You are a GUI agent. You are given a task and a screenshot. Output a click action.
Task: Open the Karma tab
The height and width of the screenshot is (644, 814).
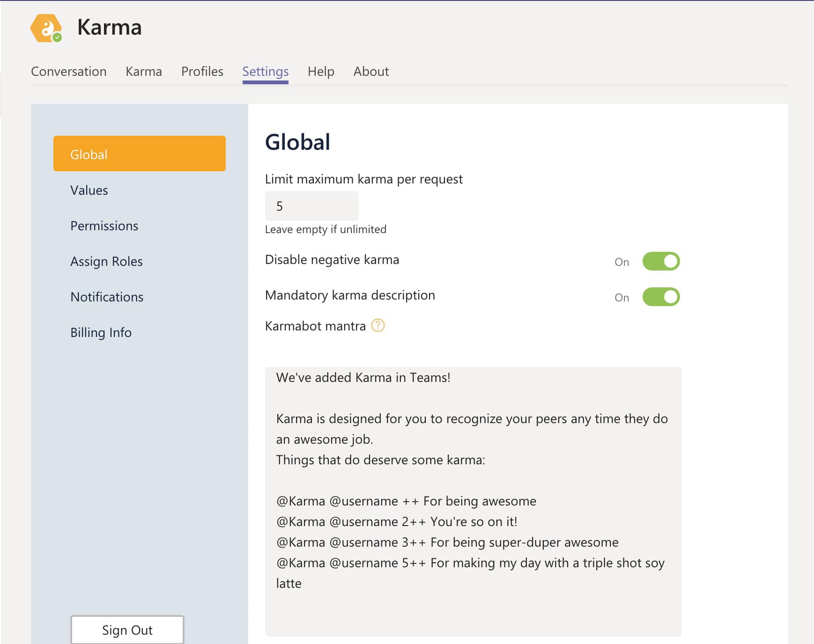click(143, 71)
